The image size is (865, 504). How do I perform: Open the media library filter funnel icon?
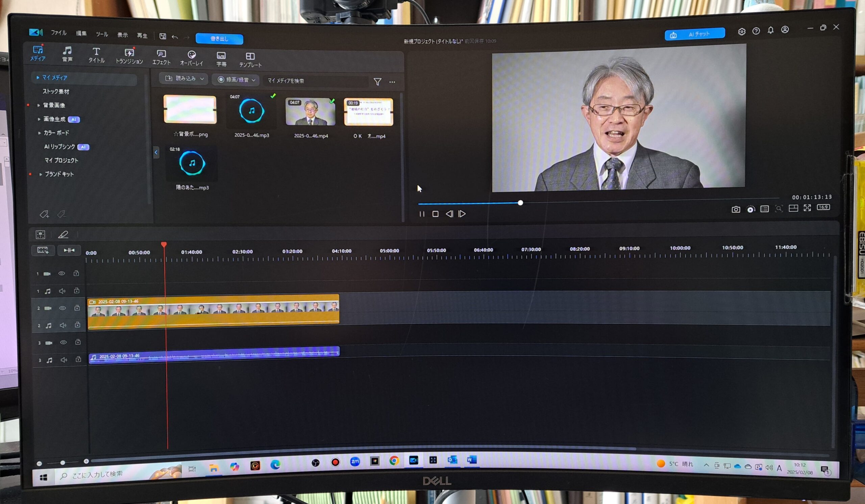377,82
